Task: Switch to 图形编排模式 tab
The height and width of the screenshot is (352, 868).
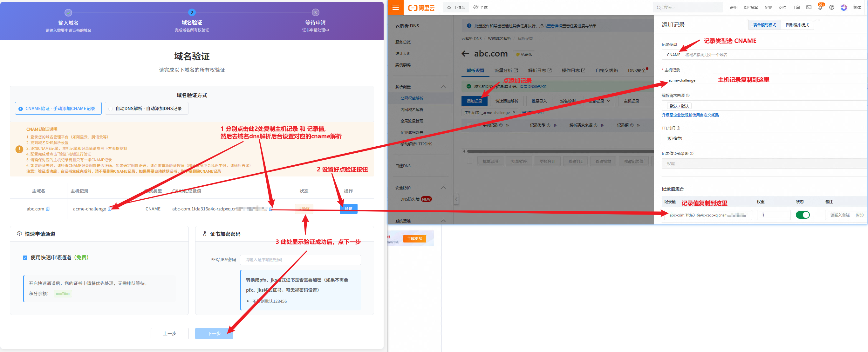Action: tap(797, 25)
